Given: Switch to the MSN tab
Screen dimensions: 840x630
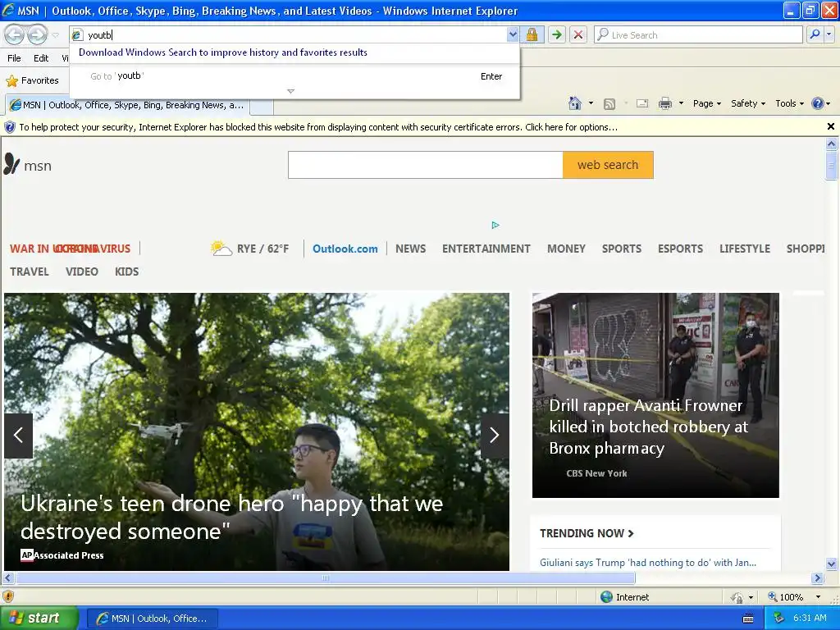Looking at the screenshot, I should coord(127,105).
